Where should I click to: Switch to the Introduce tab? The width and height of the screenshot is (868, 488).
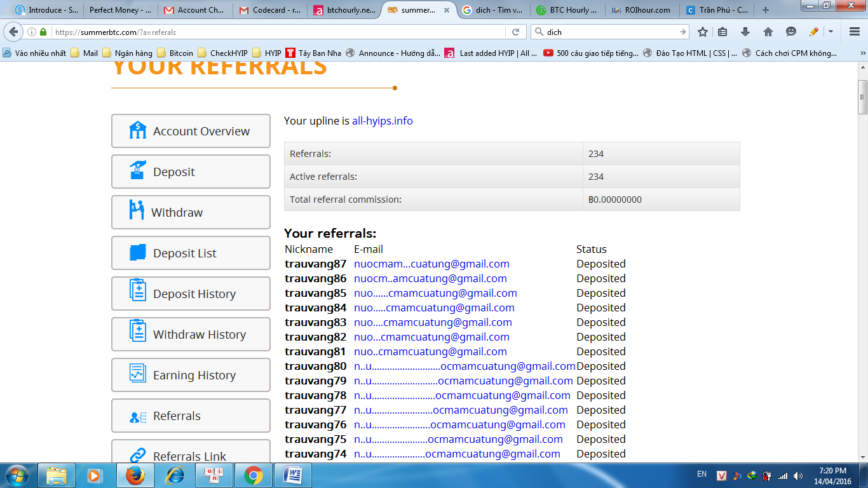pos(46,10)
